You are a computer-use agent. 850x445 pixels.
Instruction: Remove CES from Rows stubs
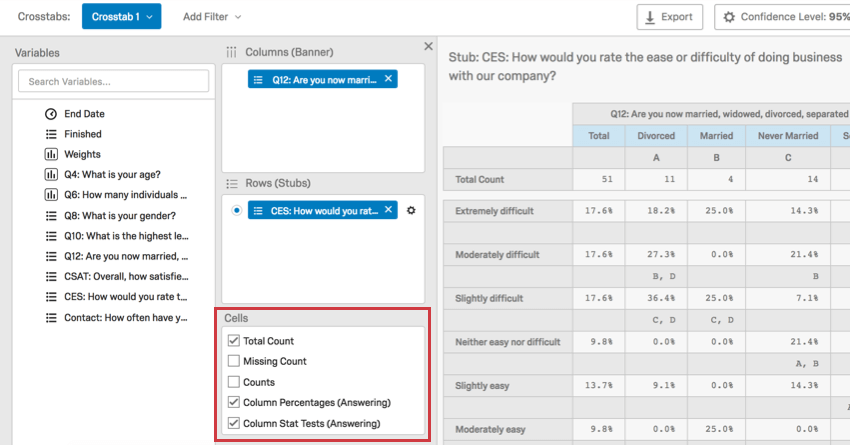pyautogui.click(x=389, y=210)
